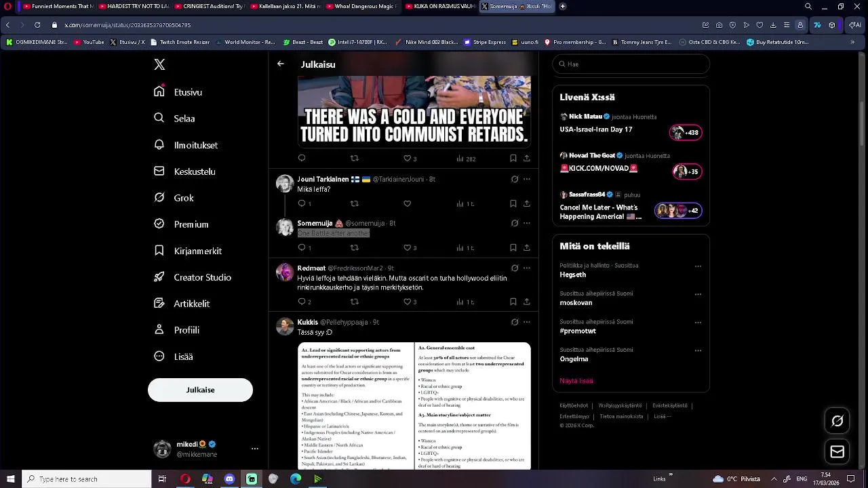Open Käyttöehdot footer link
This screenshot has width=868, height=488.
(574, 405)
